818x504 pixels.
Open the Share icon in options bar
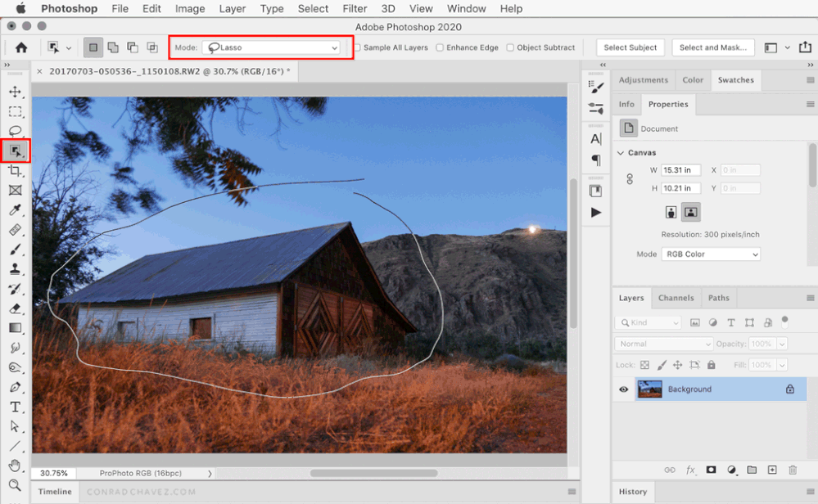tap(805, 47)
